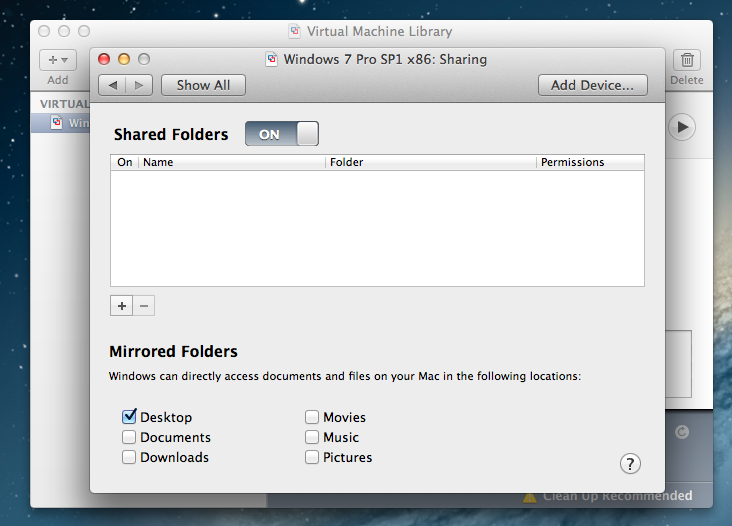
Task: Click the Permissions column header
Action: 589,162
